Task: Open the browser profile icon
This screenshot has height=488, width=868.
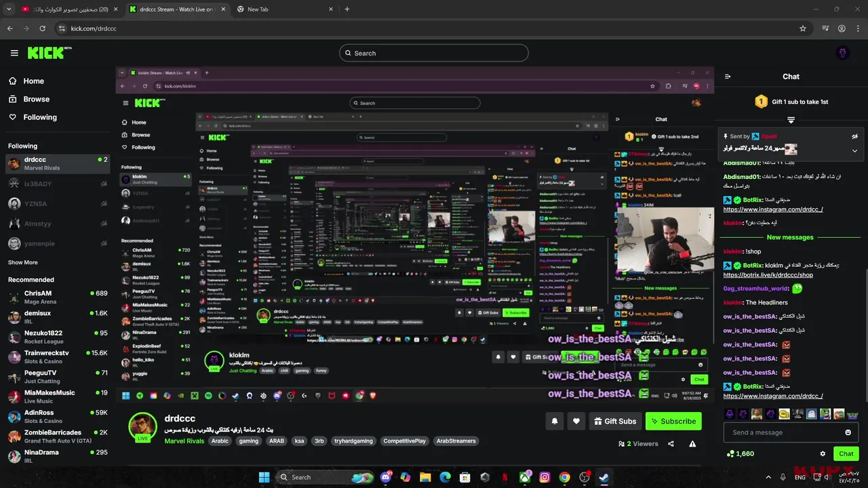Action: 842,28
